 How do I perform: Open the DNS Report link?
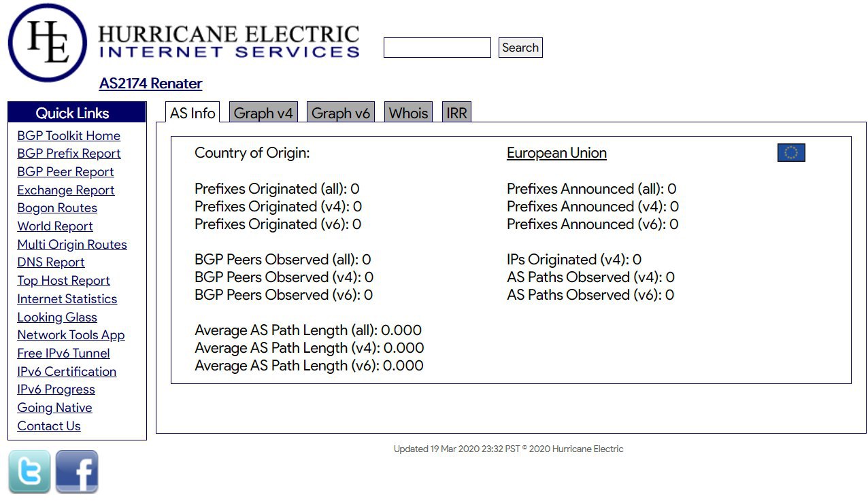[51, 262]
